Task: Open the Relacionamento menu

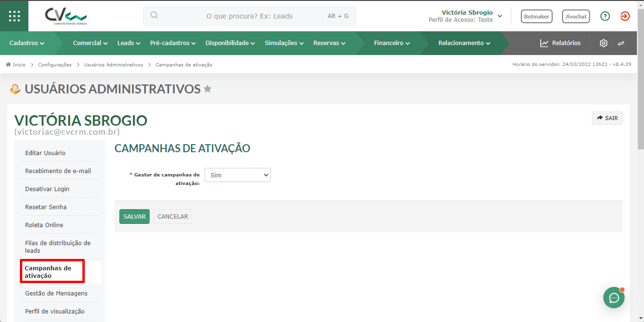Action: [x=464, y=43]
